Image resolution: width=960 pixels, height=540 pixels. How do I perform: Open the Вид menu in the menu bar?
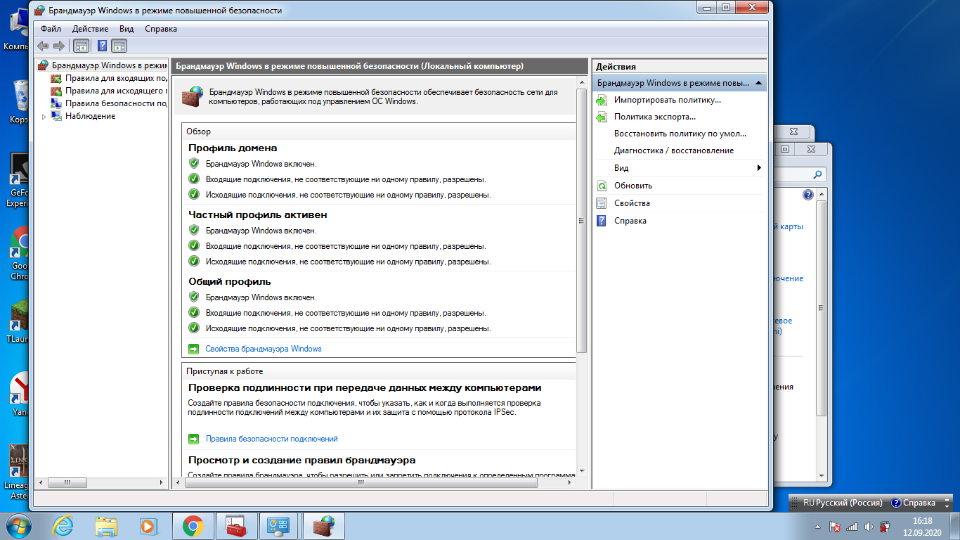pos(126,29)
